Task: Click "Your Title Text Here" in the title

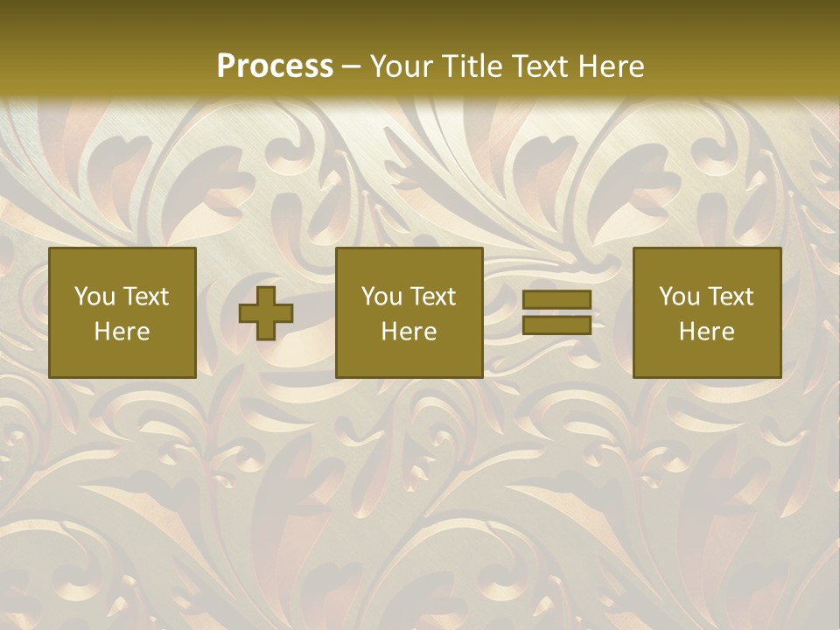Action: point(507,66)
